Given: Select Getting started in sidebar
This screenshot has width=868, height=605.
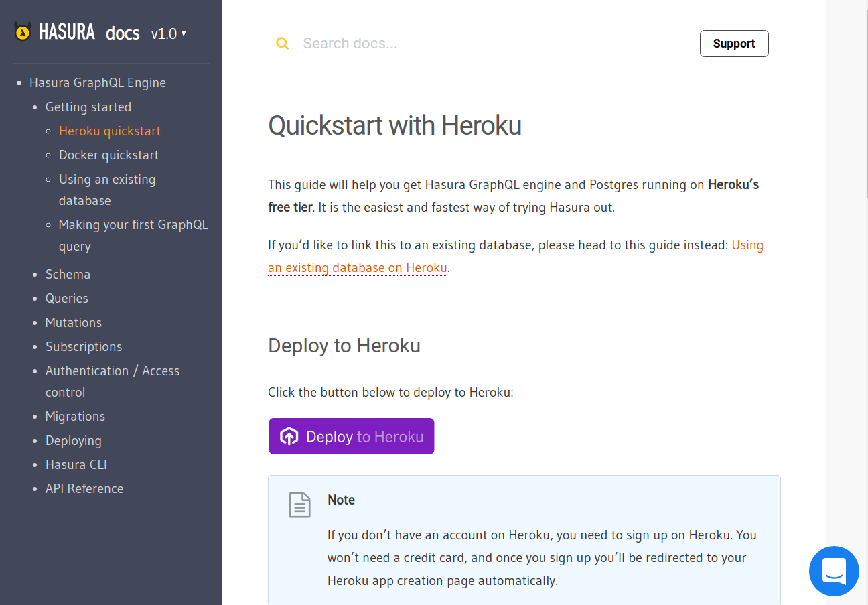Looking at the screenshot, I should pos(88,107).
